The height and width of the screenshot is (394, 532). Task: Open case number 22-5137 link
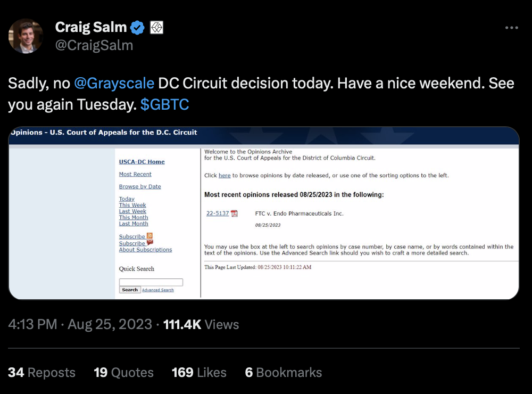(x=217, y=214)
